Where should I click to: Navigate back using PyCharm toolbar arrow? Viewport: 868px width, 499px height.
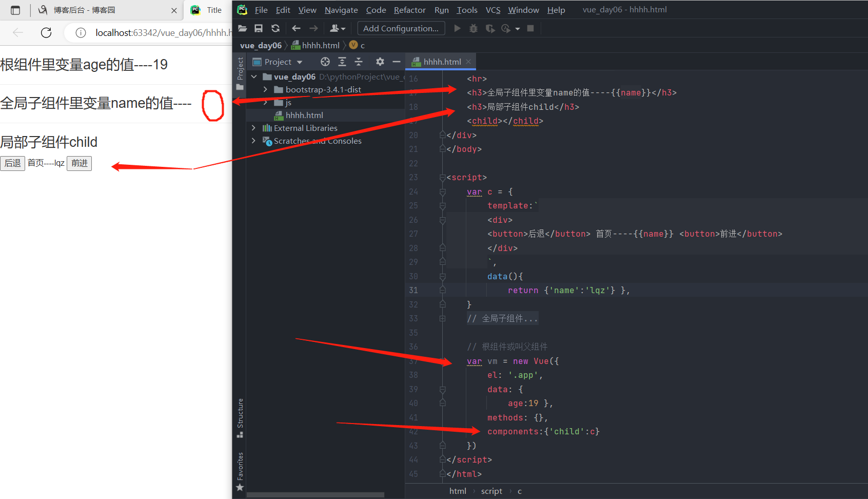pyautogui.click(x=296, y=28)
